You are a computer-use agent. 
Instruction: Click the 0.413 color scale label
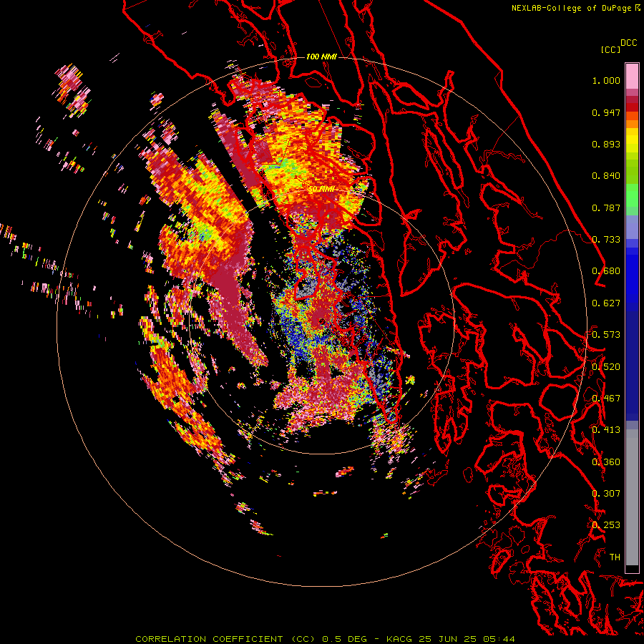coord(606,430)
